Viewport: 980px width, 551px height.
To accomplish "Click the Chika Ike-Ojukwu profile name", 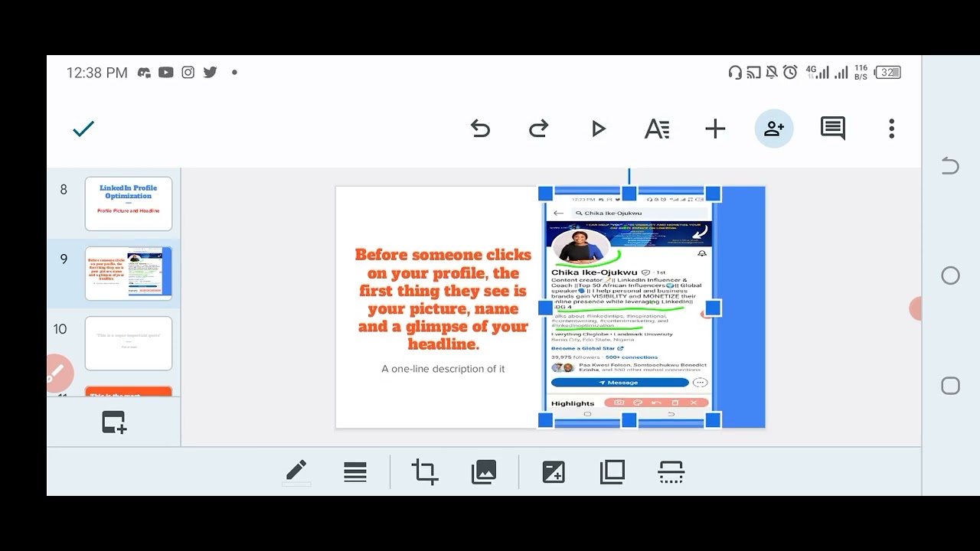I will click(x=594, y=272).
